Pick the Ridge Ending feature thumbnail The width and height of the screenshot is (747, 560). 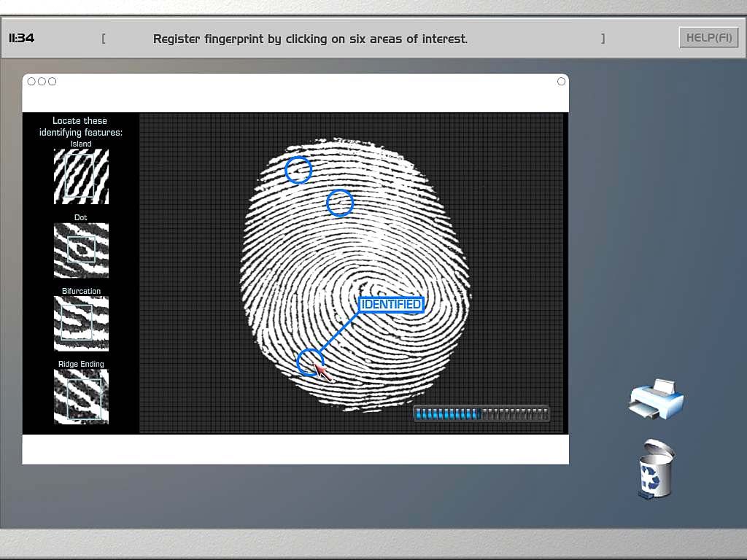click(81, 396)
